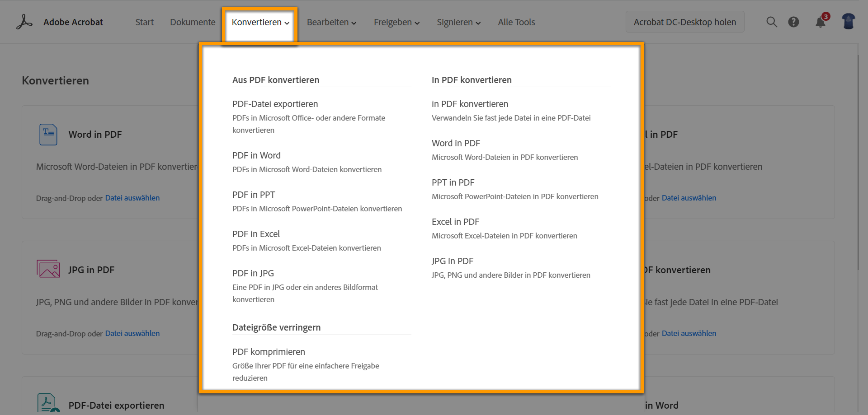Expand the Signieren dropdown
Viewport: 868px width, 415px height.
click(458, 22)
